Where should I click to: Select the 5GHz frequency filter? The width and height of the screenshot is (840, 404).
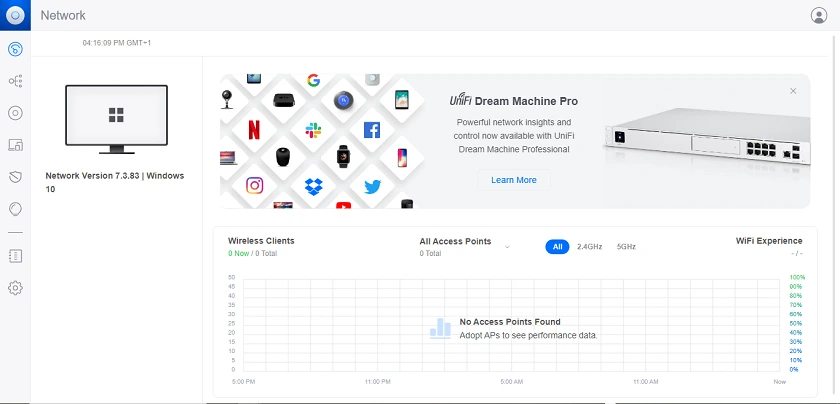click(x=626, y=246)
